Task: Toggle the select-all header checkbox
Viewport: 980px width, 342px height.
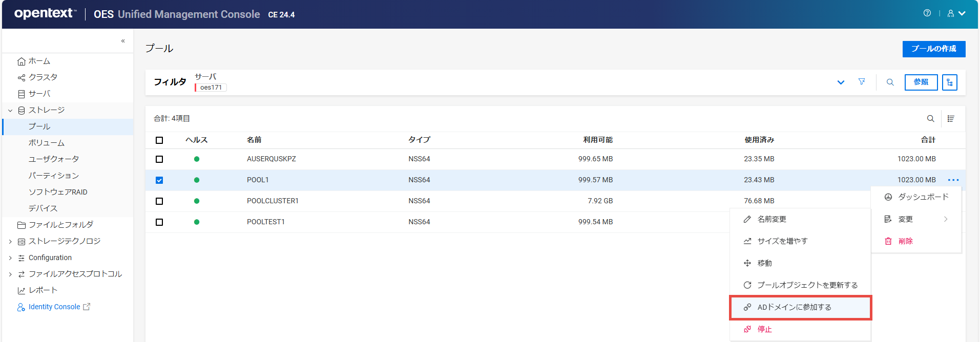Action: coord(159,140)
